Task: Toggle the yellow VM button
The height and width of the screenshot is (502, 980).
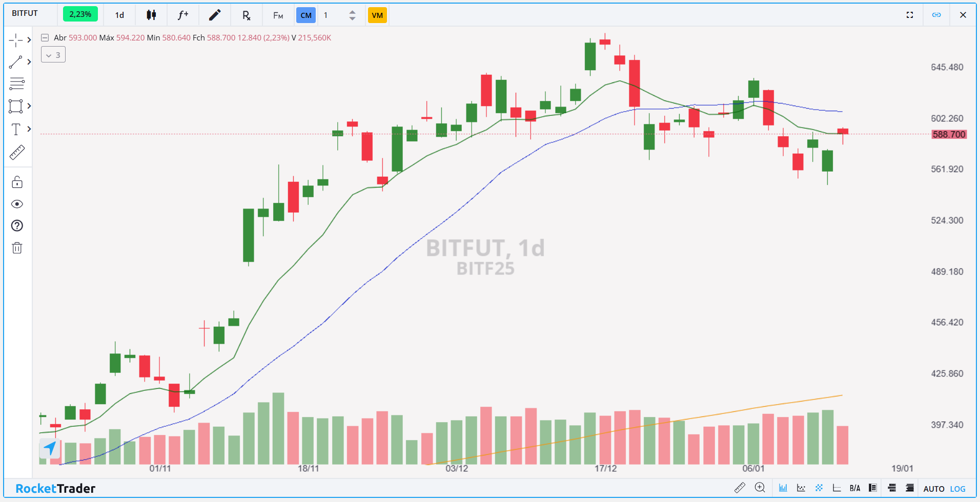Action: 377,15
